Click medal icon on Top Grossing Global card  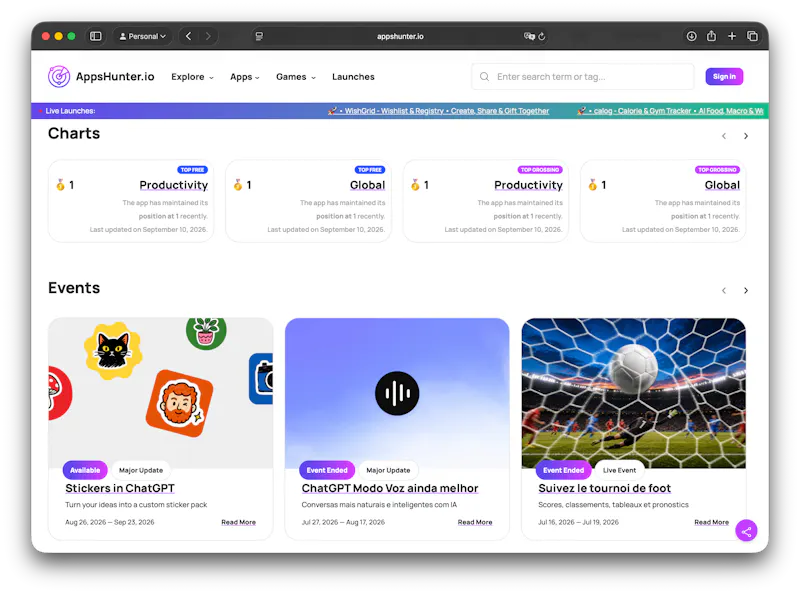(592, 185)
